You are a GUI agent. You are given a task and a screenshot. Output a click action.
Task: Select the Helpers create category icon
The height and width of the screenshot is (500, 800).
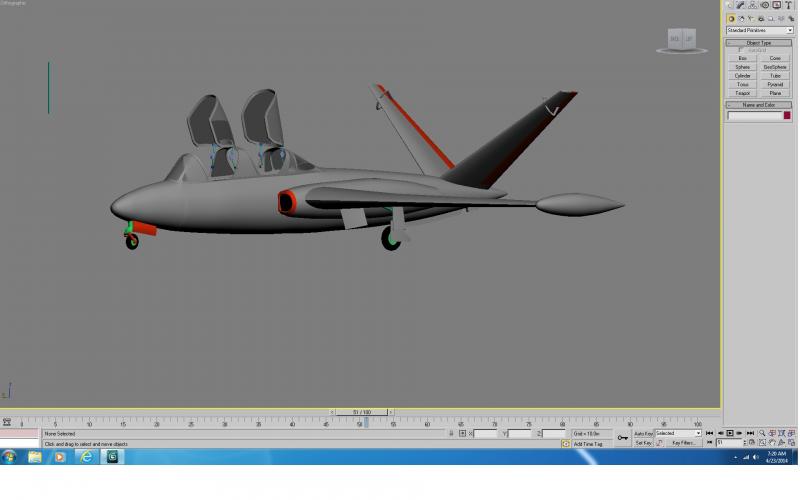771,19
